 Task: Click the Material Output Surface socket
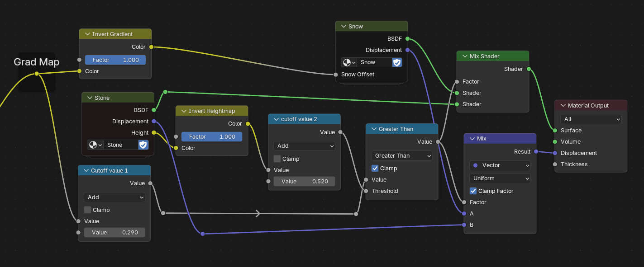pos(555,131)
